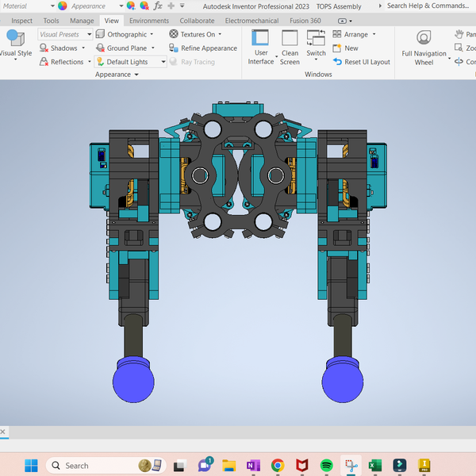The height and width of the screenshot is (476, 476).
Task: Open Snipping Tool on the taskbar
Action: point(351,466)
